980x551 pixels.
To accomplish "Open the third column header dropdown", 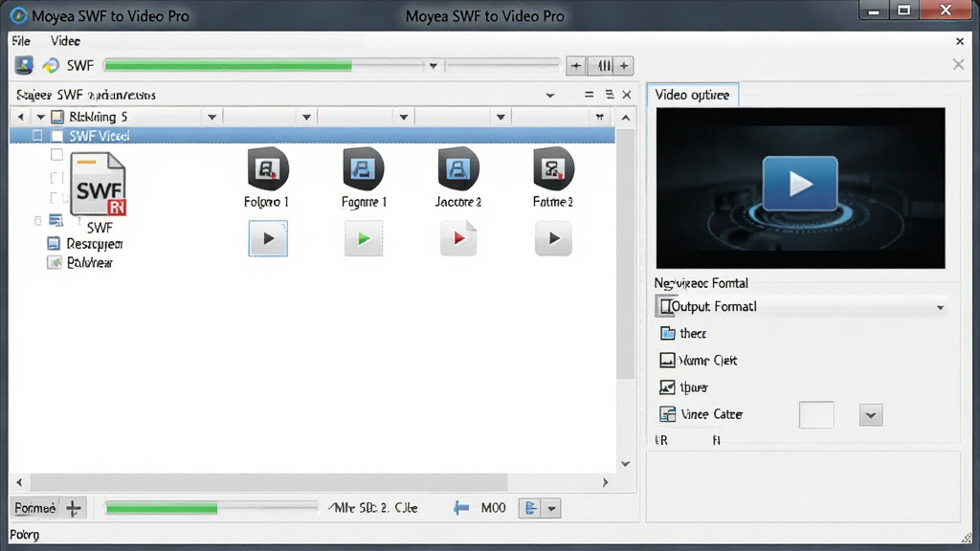I will tap(404, 117).
